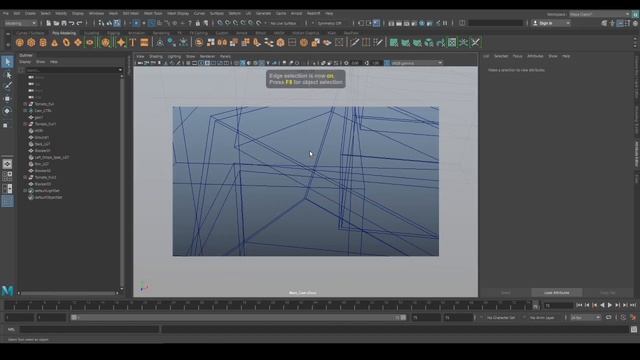The height and width of the screenshot is (360, 640).
Task: Click the time slider frame ruler
Action: [x=271, y=305]
